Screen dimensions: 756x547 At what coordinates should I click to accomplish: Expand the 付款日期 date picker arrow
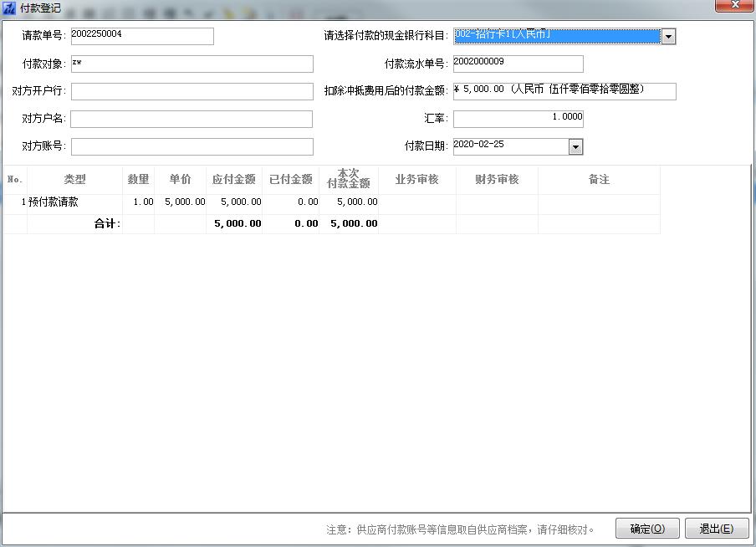[575, 147]
